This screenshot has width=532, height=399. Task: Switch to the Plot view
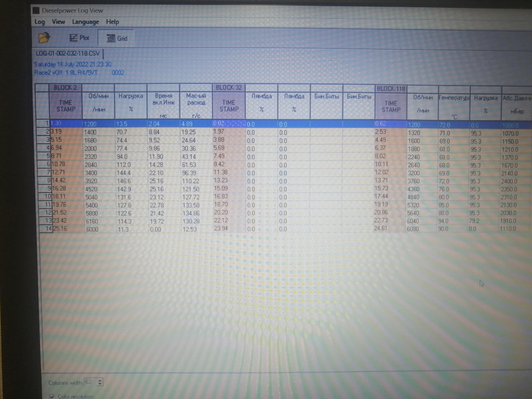(x=79, y=38)
